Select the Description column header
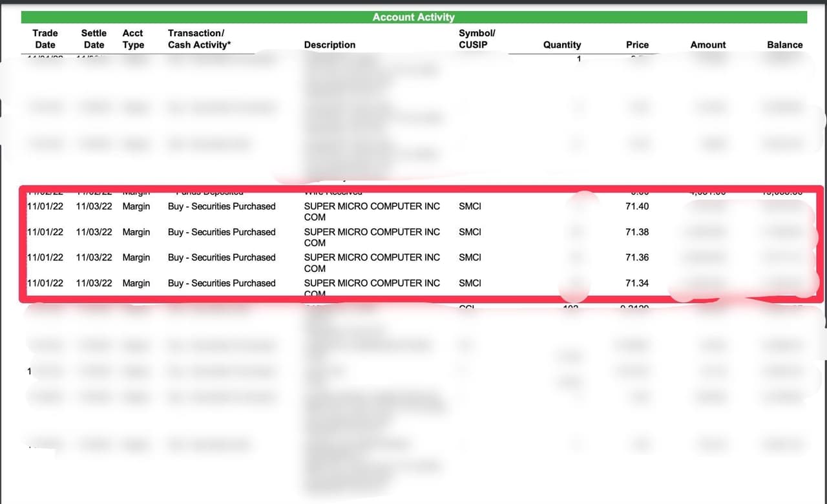The image size is (827, 504). click(330, 45)
